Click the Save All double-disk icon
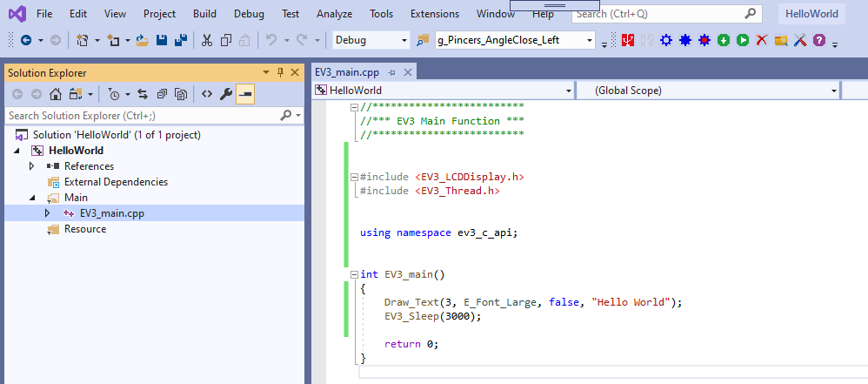 pos(180,40)
